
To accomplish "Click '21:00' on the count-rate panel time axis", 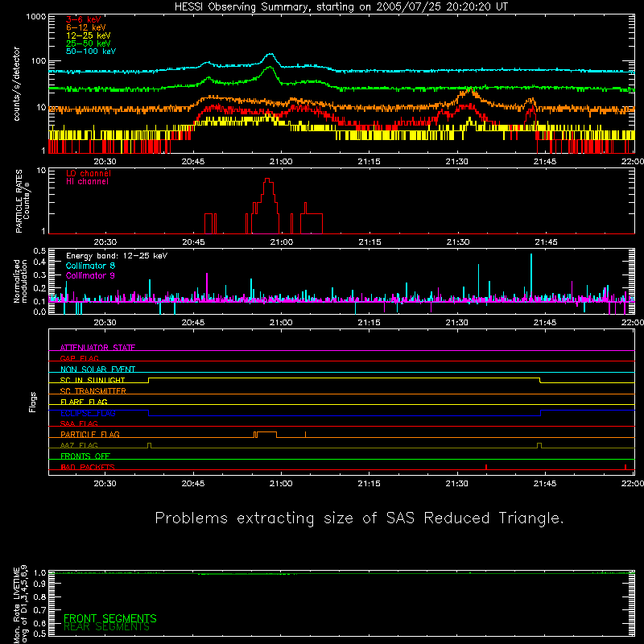I will point(281,162).
